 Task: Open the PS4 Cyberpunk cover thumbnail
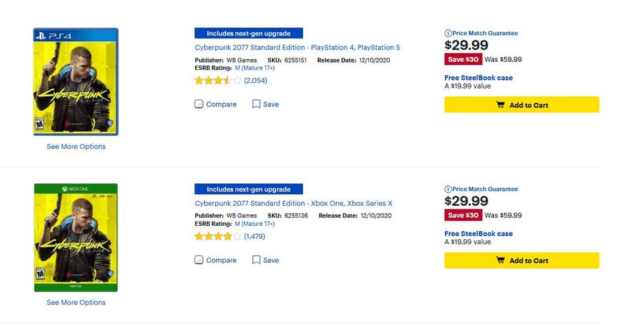point(76,82)
